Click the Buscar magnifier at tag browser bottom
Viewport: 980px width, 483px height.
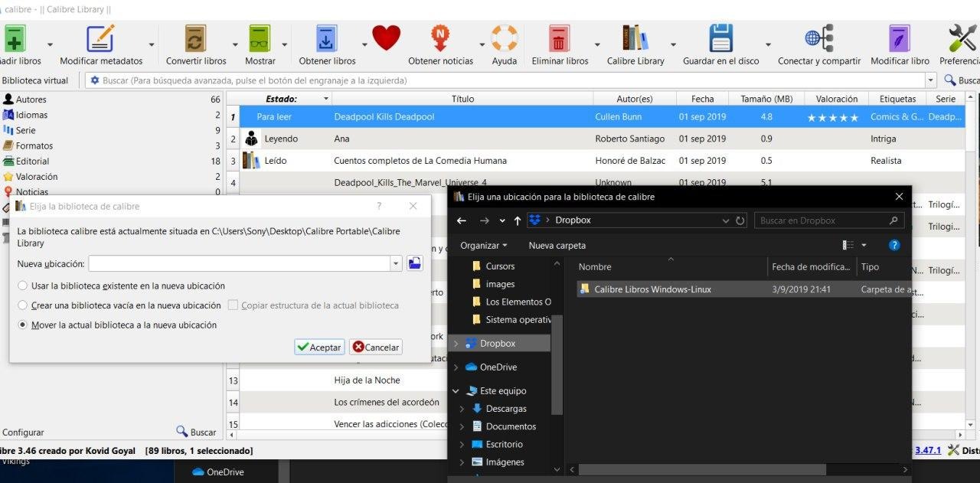(182, 432)
